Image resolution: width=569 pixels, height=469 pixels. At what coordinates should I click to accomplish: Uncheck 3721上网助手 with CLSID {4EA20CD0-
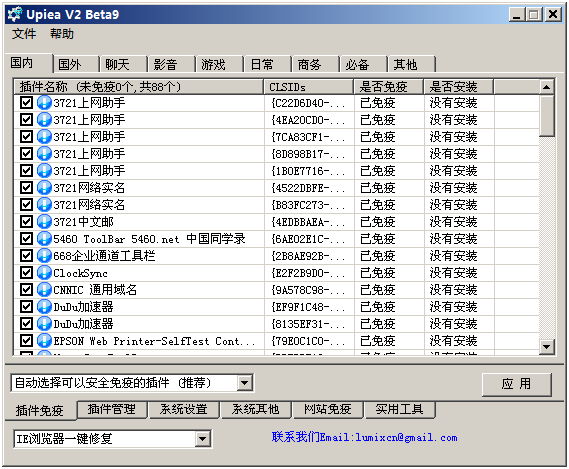pyautogui.click(x=26, y=120)
